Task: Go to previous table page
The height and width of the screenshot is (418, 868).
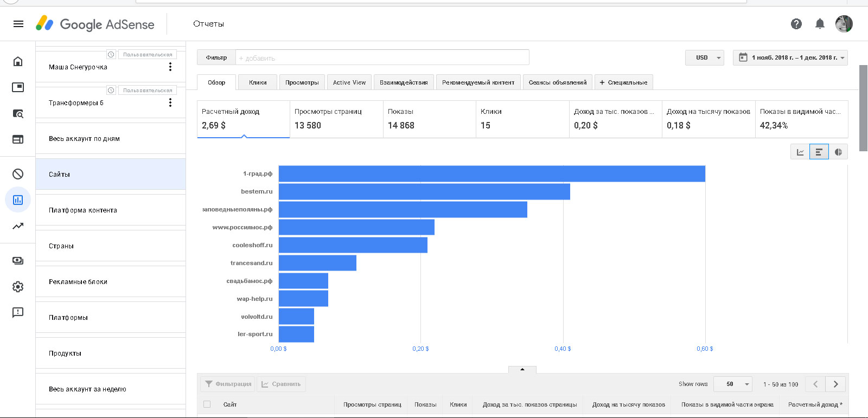Action: (815, 384)
